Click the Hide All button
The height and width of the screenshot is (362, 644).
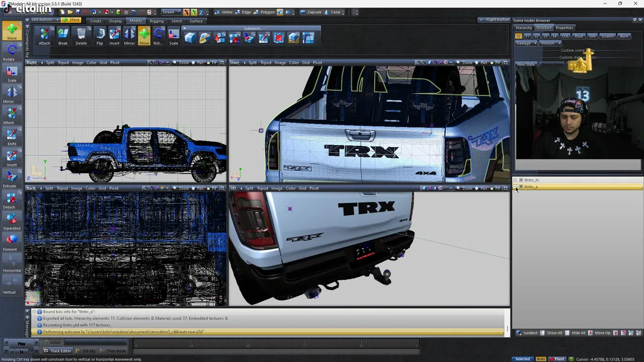[575, 333]
